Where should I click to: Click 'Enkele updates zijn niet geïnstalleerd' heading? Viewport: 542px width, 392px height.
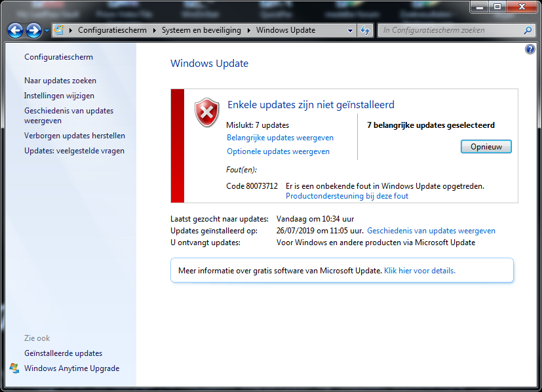coord(311,105)
